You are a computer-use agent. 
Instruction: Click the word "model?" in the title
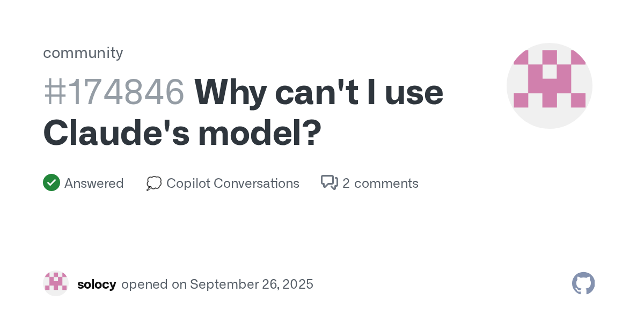(260, 132)
